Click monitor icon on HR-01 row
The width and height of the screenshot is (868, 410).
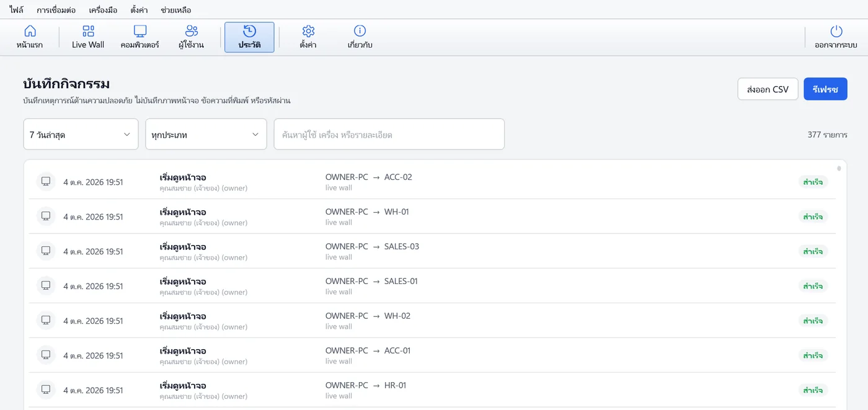pyautogui.click(x=45, y=390)
